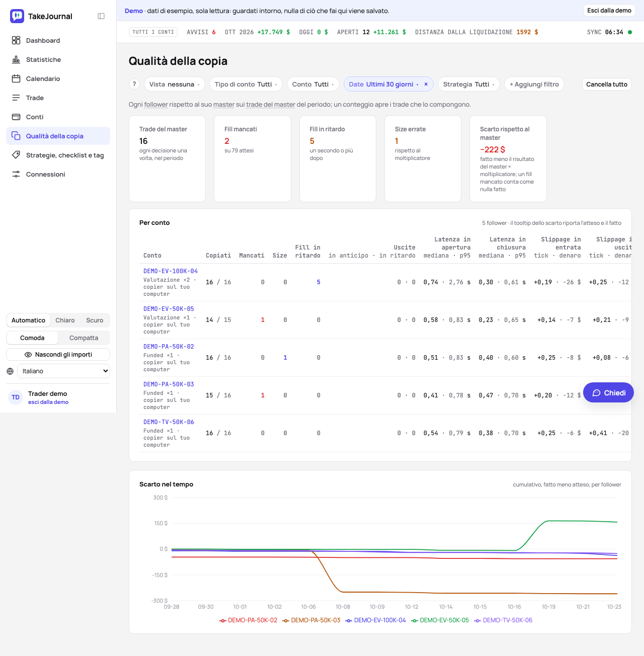Click Aggiungi filtro button
644x656 pixels.
click(534, 84)
